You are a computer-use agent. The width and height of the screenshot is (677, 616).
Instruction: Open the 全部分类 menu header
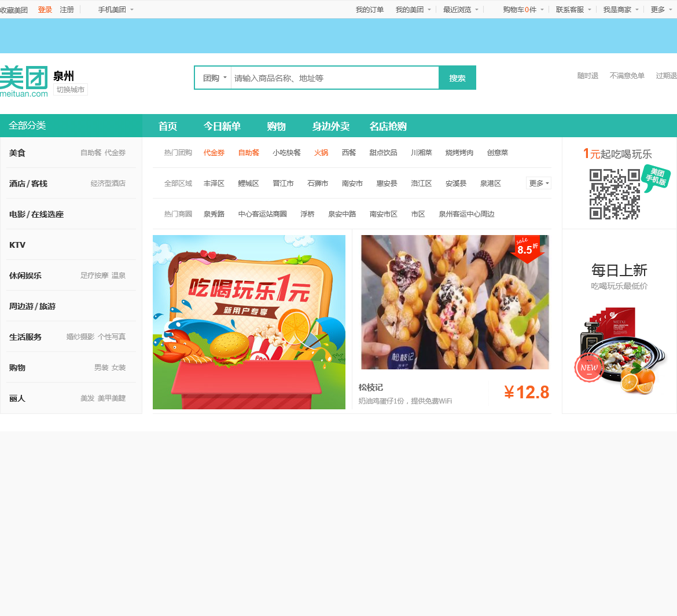pyautogui.click(x=71, y=126)
